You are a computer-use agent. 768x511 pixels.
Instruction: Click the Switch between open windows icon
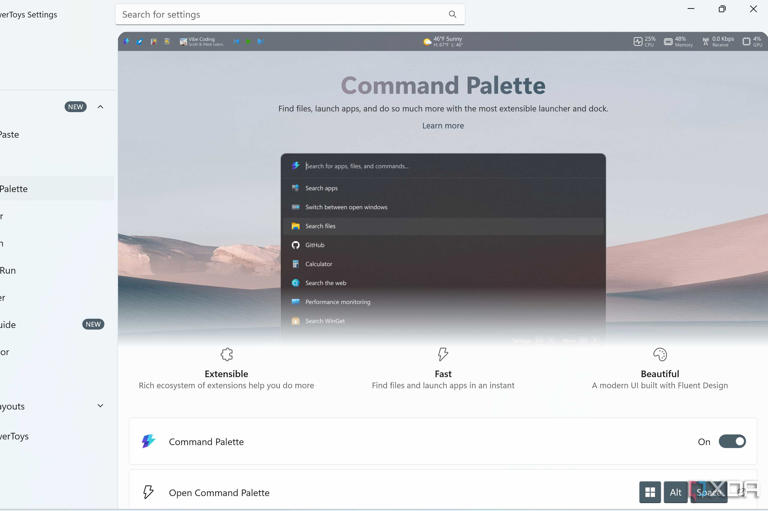295,207
